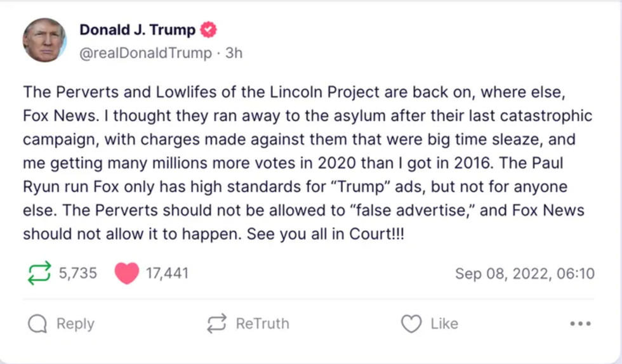Open the profile avatar photo
622x364 pixels.
(x=44, y=40)
